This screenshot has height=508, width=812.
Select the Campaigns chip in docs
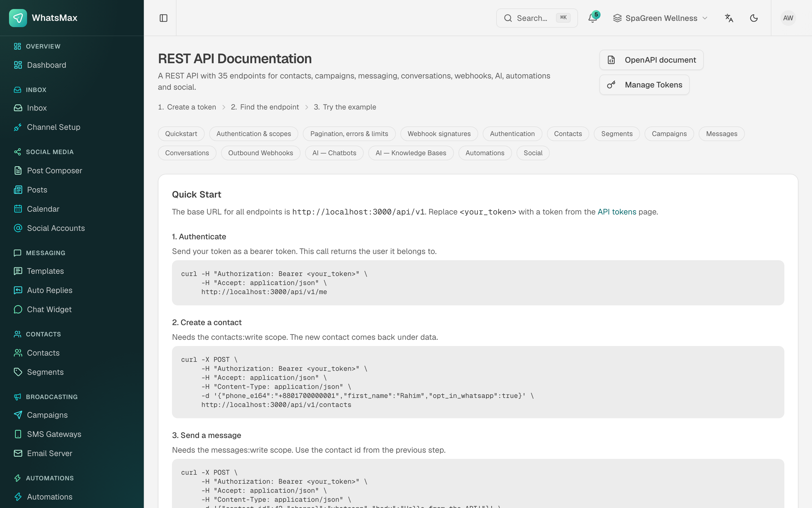(669, 134)
